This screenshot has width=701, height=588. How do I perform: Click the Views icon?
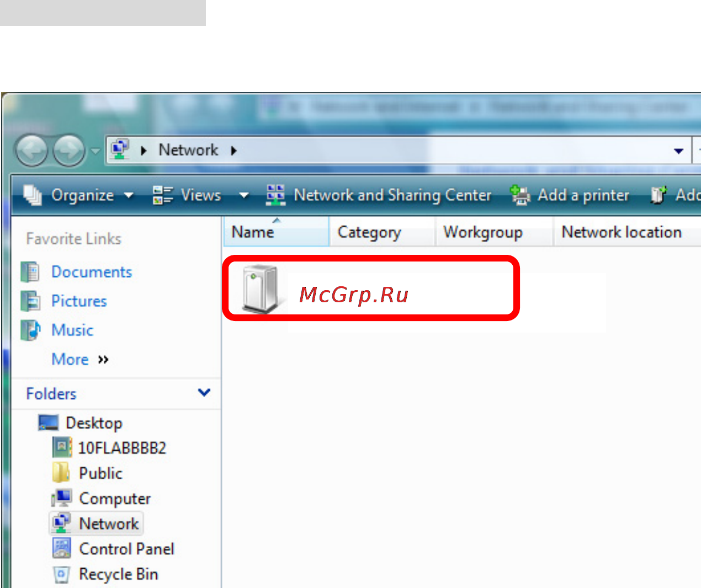(163, 195)
